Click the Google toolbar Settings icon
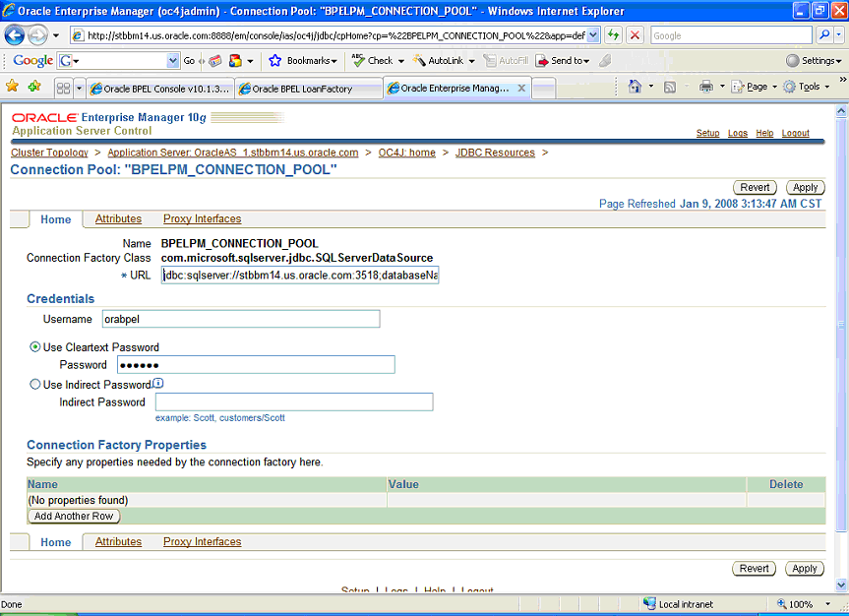 pyautogui.click(x=792, y=61)
